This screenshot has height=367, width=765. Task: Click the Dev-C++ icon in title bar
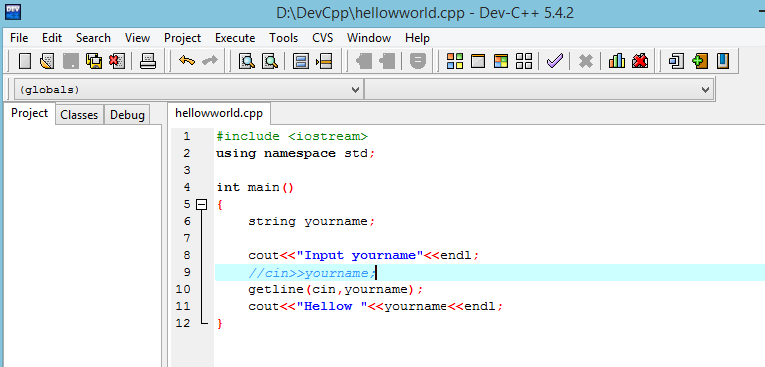click(13, 12)
